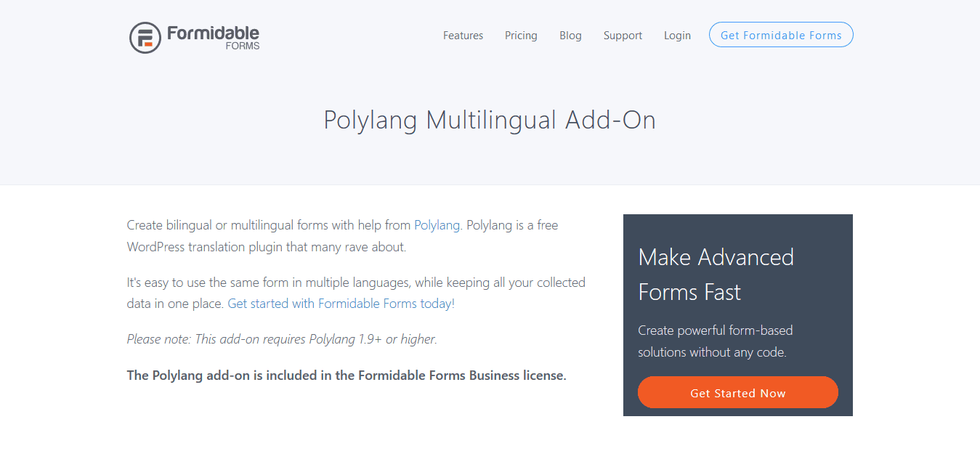Click the bold Business license statement

point(347,375)
